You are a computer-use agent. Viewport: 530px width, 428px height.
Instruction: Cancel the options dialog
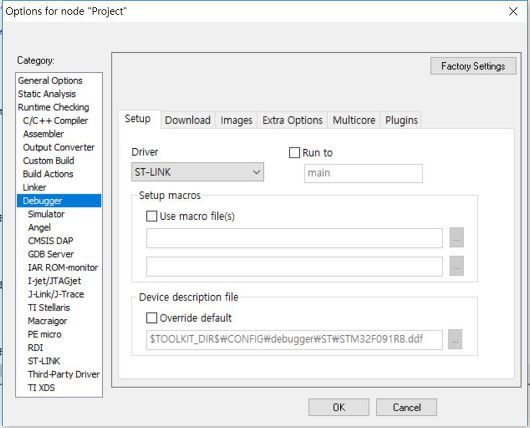pyautogui.click(x=407, y=407)
